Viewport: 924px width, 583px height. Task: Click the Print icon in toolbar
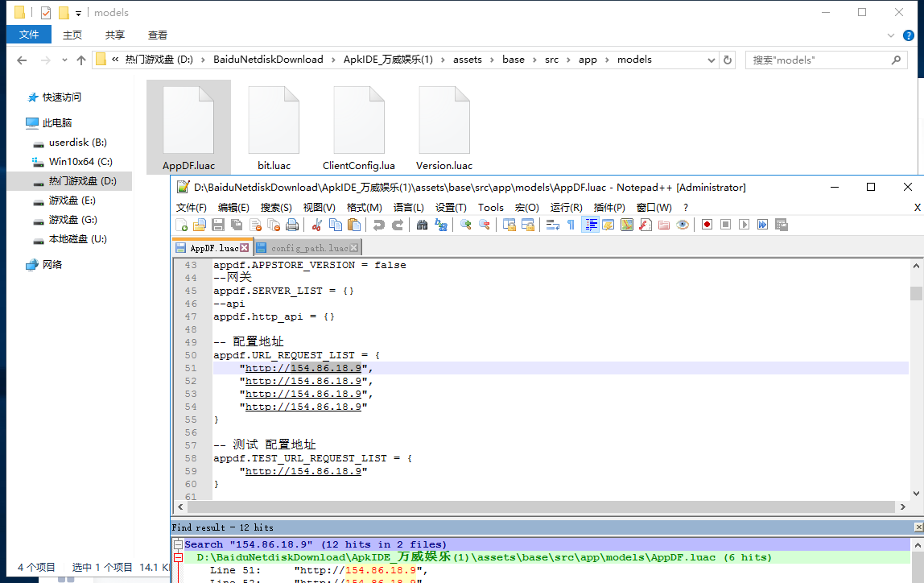(x=292, y=225)
